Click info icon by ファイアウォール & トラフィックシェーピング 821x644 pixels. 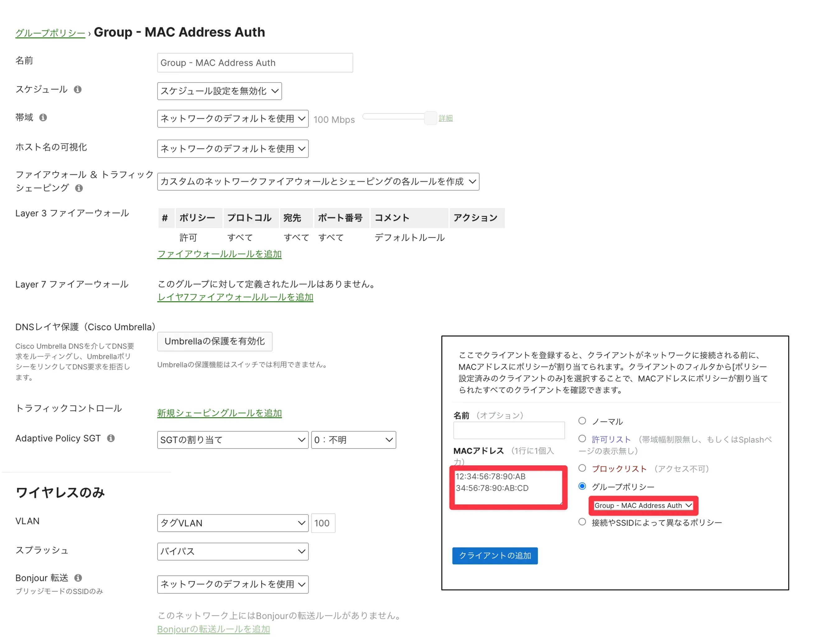coord(79,188)
